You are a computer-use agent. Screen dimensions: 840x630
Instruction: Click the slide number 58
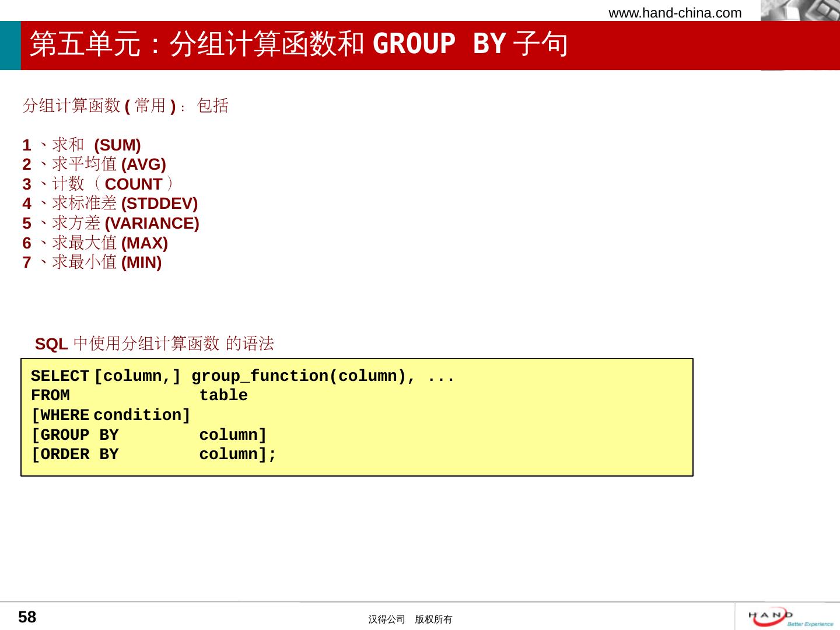27,617
